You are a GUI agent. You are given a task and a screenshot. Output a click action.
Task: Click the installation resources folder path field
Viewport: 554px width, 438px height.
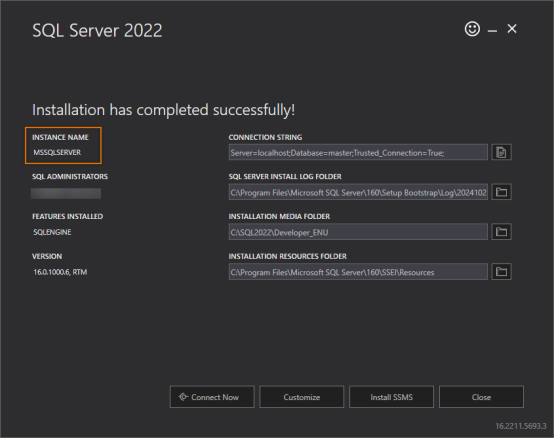[x=358, y=272]
